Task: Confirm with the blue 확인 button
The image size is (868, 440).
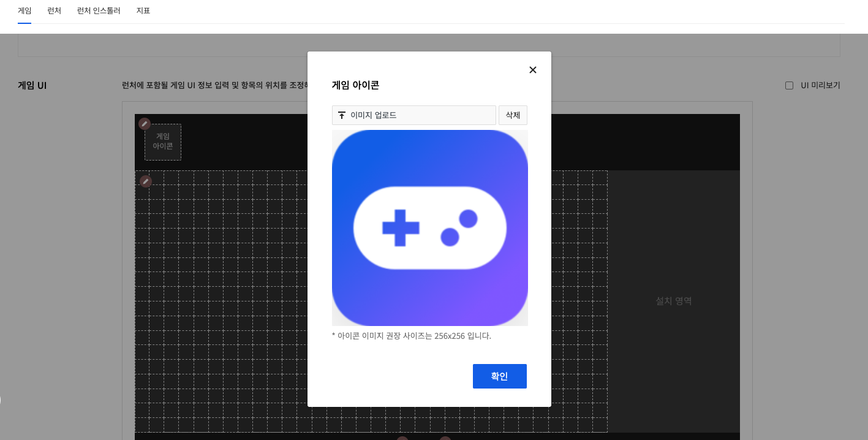Action: pyautogui.click(x=500, y=376)
